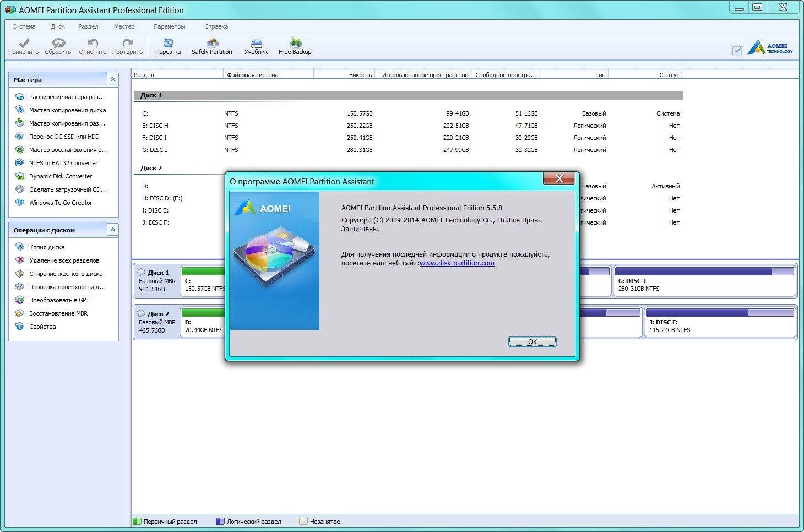Screen dimensions: 804x532
Task: Open the Диск menu
Action: coord(58,26)
